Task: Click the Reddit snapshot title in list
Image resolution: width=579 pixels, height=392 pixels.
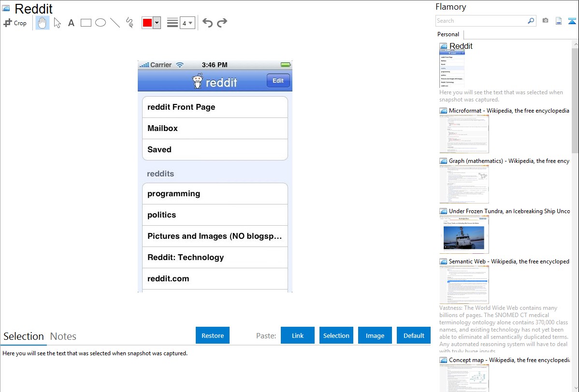Action: coord(461,46)
